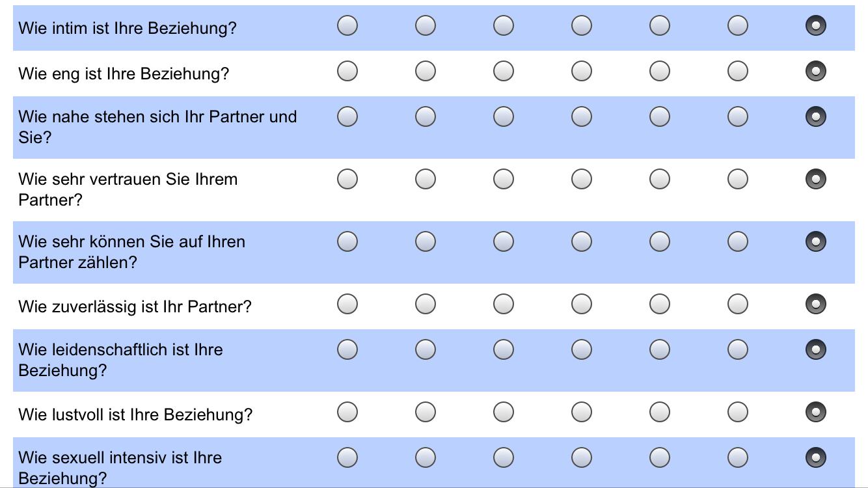Select fourth radio for 'auf Ihren Partner zählen' row
This screenshot has width=868, height=488.
(x=582, y=241)
